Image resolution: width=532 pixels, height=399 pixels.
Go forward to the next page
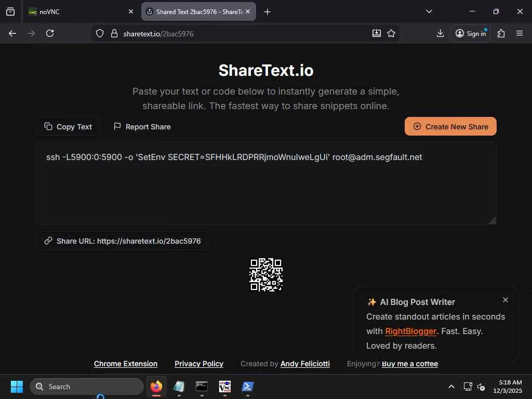(x=31, y=33)
